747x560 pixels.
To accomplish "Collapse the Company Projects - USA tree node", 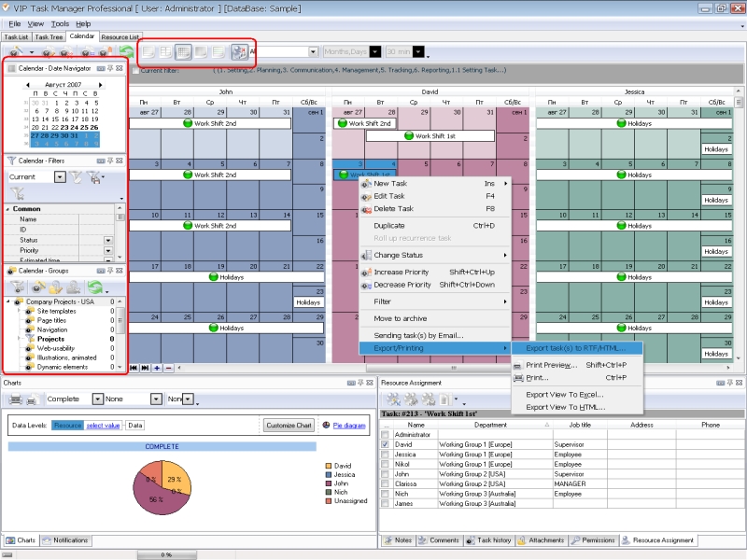I will coord(8,301).
